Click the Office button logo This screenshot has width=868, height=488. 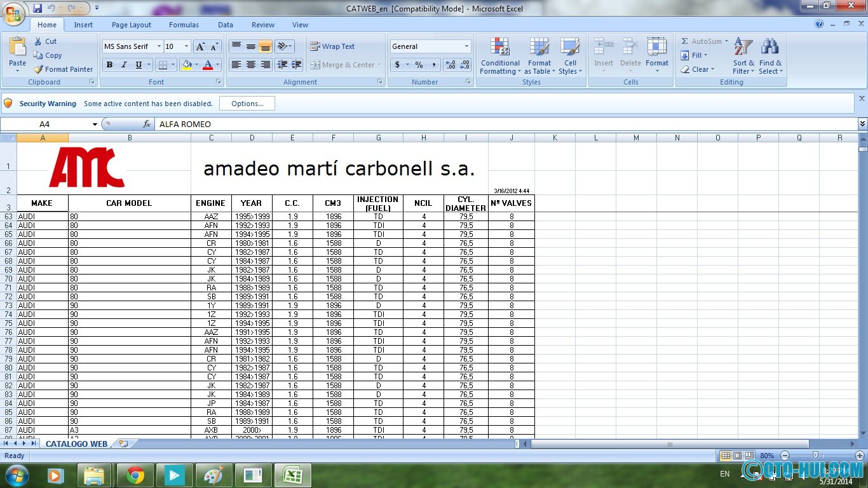(13, 13)
